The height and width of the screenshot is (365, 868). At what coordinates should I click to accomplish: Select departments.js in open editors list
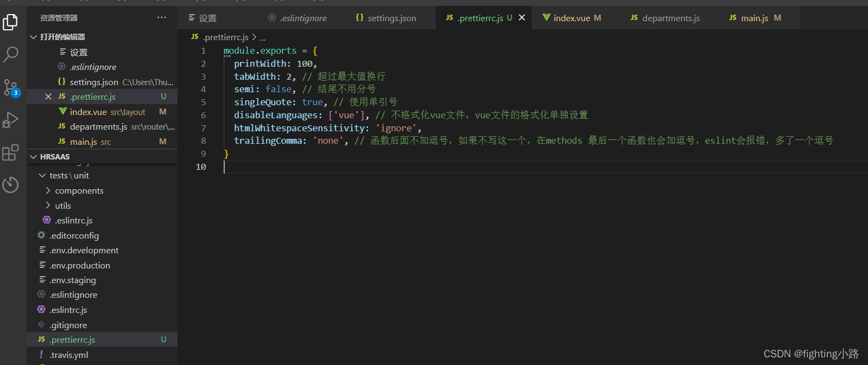102,126
